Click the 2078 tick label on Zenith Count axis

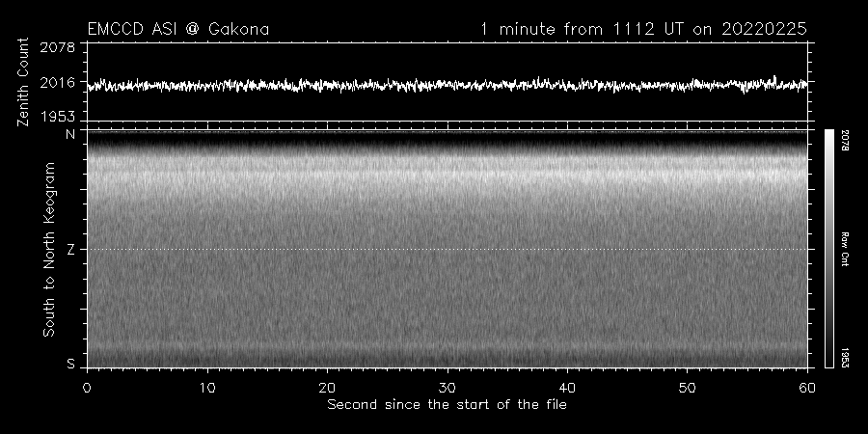pos(58,47)
